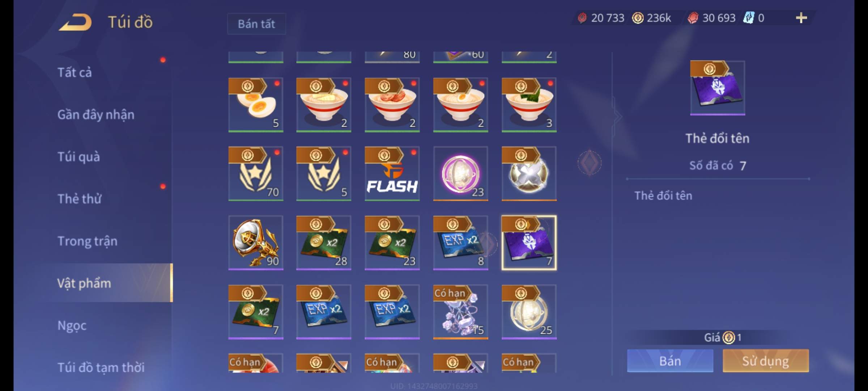Switch to the Túi quà tab
The image size is (868, 391).
(78, 157)
